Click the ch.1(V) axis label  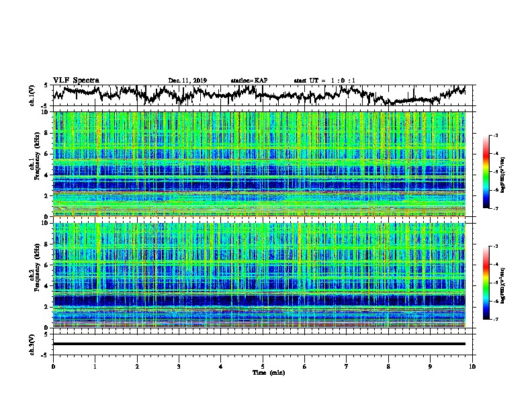(x=32, y=95)
